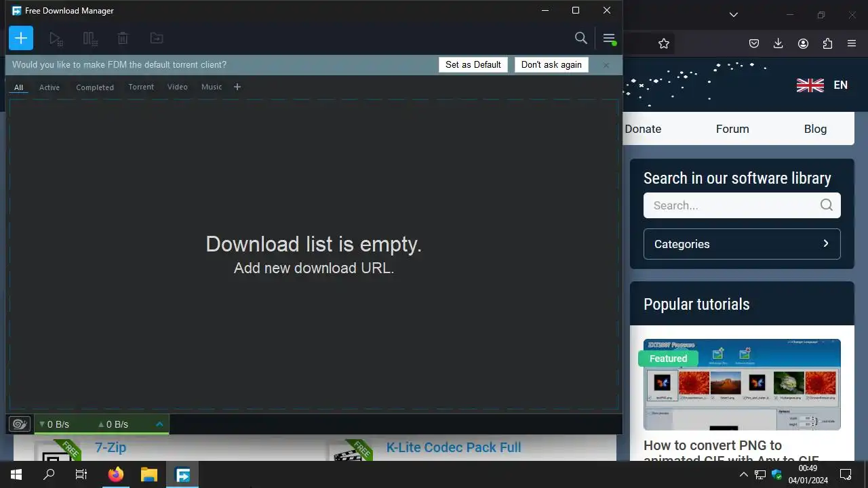Change site language via EN flag

[x=822, y=85]
